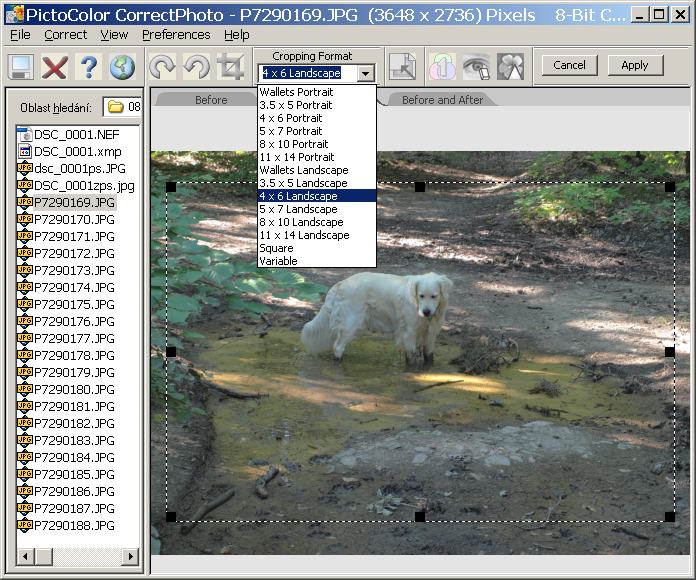This screenshot has width=696, height=580.
Task: Click the globe web icon
Action: pyautogui.click(x=122, y=67)
